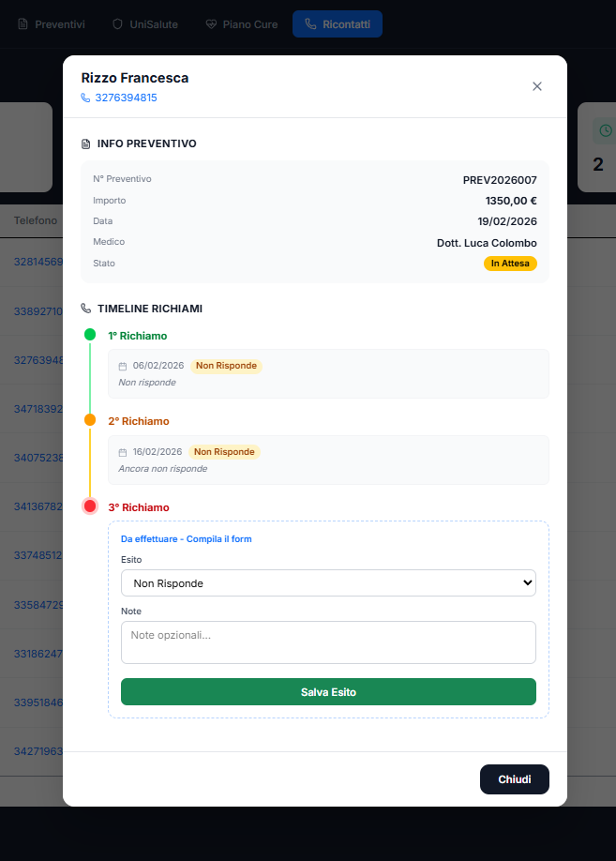Image resolution: width=616 pixels, height=861 pixels.
Task: Click the phone icon beside 3276394815
Action: click(86, 98)
